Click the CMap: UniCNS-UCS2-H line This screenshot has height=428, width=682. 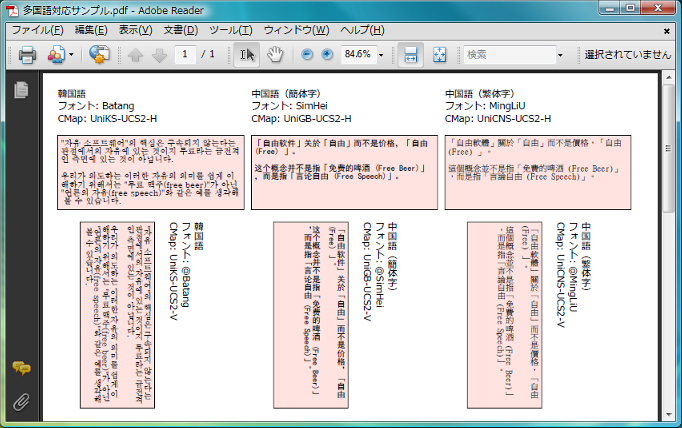pyautogui.click(x=498, y=118)
